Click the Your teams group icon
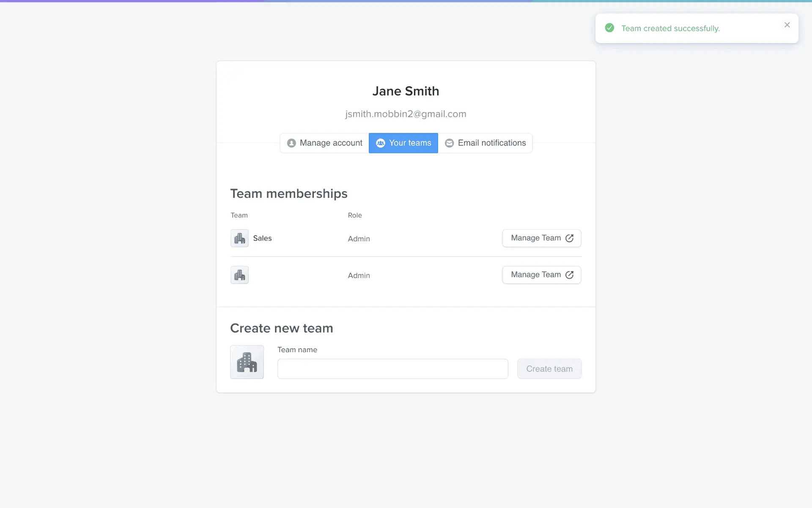This screenshot has height=508, width=812. point(380,143)
